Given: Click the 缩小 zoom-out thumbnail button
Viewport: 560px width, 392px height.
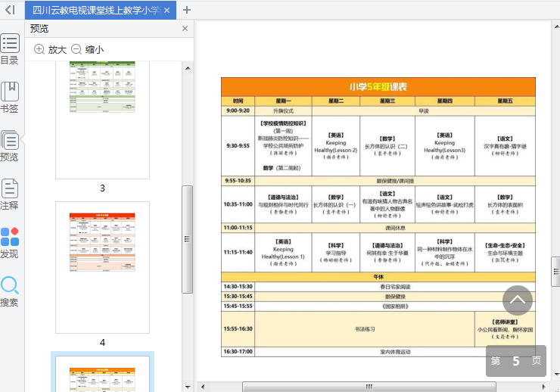Looking at the screenshot, I should [88, 49].
